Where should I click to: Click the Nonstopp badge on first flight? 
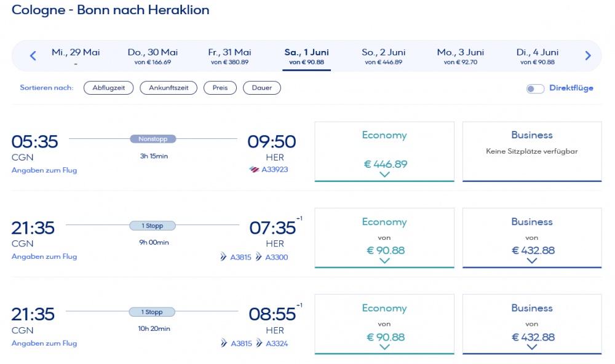pos(153,139)
